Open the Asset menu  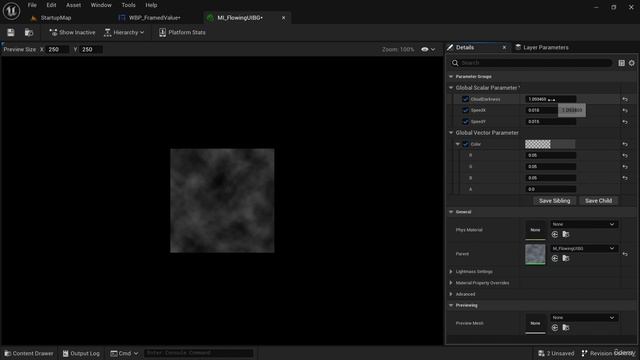(73, 5)
